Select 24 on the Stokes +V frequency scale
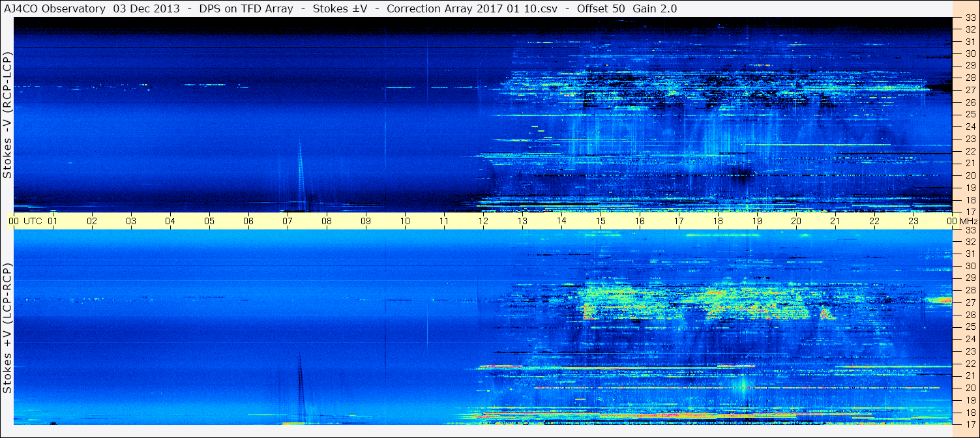This screenshot has height=438, width=980. point(970,339)
